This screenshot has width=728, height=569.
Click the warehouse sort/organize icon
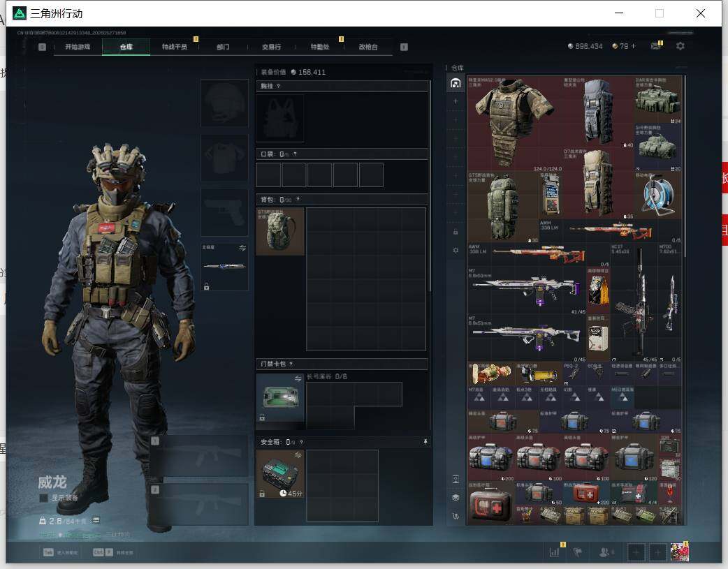[456, 516]
